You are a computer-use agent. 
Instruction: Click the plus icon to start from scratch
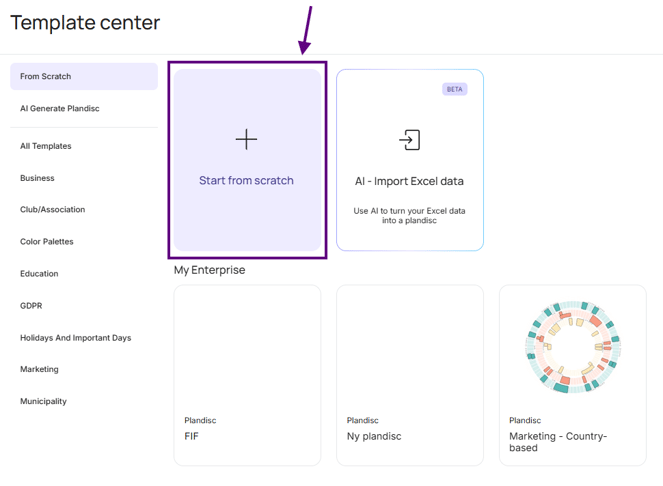[x=246, y=139]
